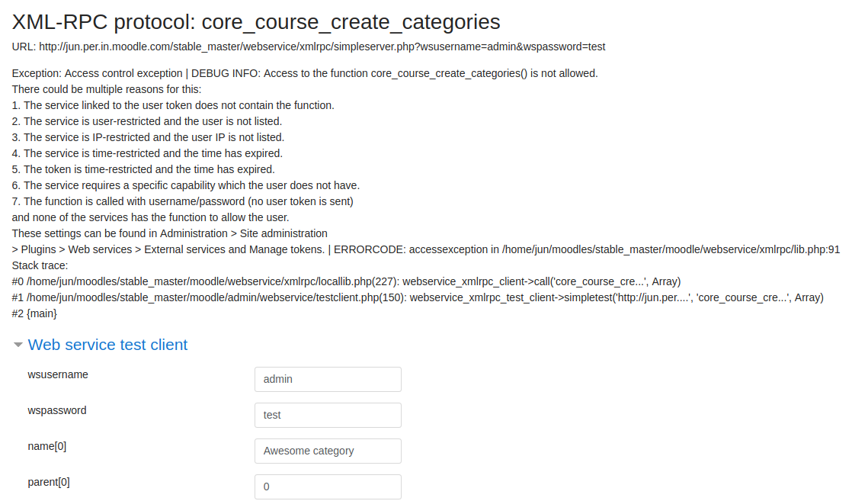Click stack trace line #0 locallib.php
Image resolution: width=868 pixels, height=501 pixels.
[347, 281]
